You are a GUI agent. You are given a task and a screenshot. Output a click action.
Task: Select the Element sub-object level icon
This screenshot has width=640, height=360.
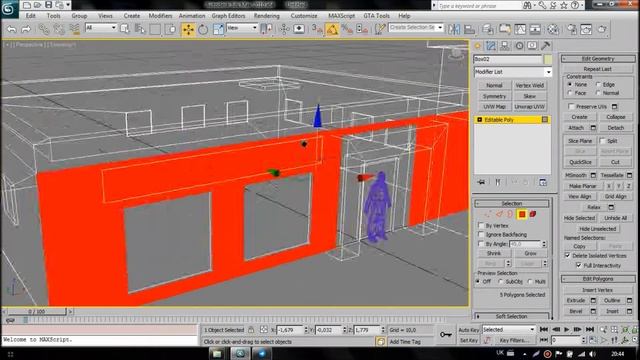(x=533, y=214)
